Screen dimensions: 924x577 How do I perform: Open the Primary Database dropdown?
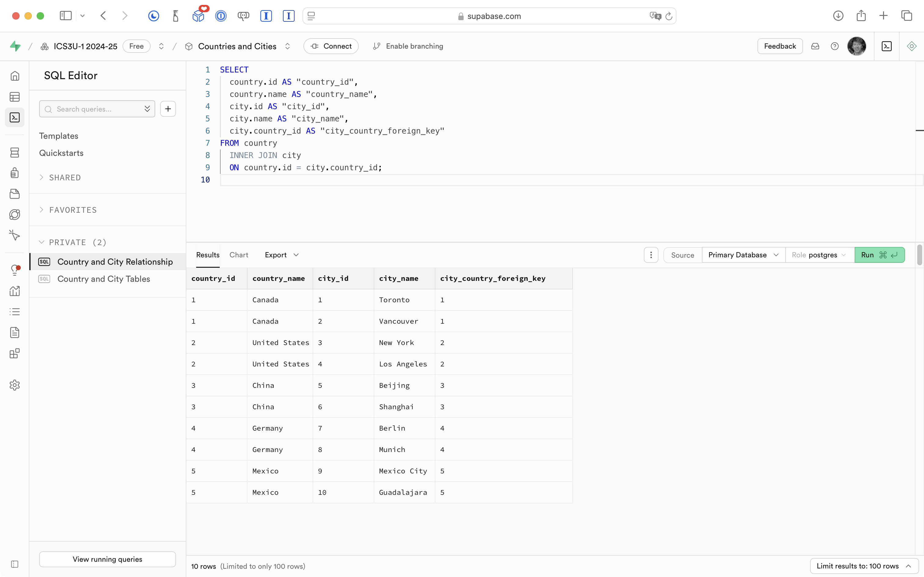click(743, 255)
